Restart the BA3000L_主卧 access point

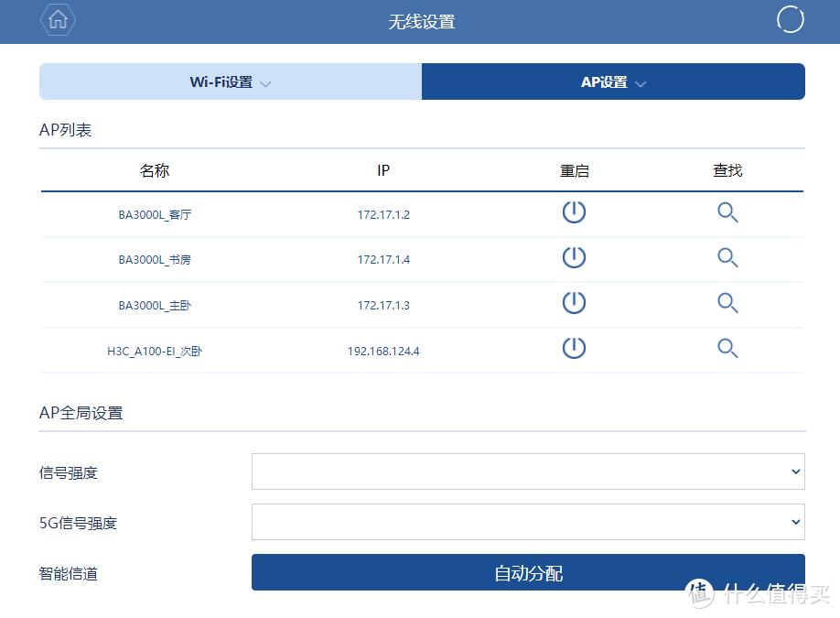click(x=574, y=303)
